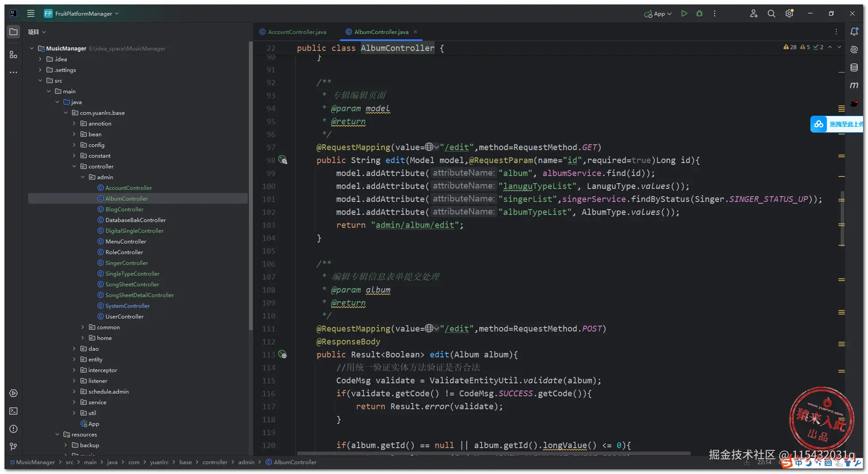Open the Maven tool window
The width and height of the screenshot is (868, 474).
click(854, 85)
